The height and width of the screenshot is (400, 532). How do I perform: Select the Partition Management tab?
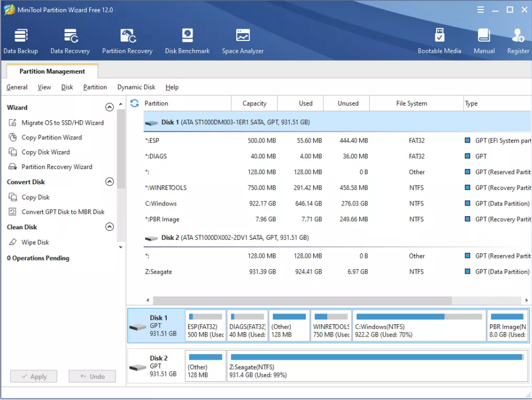click(52, 71)
